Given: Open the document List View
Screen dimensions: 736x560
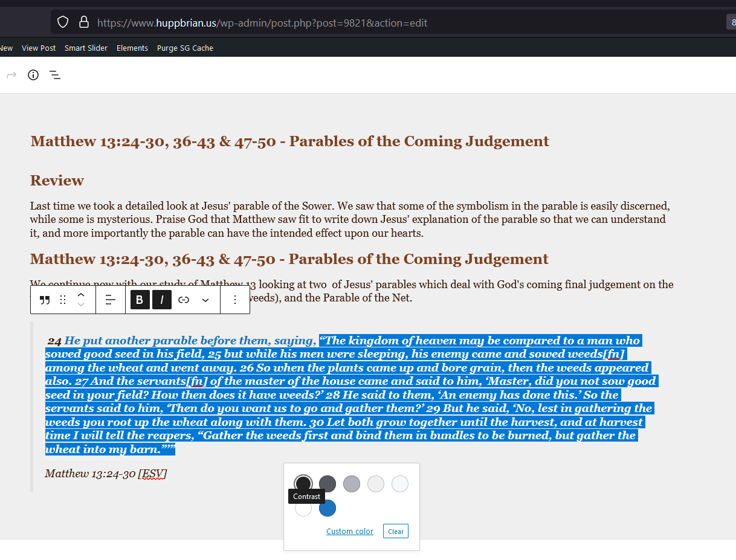Looking at the screenshot, I should (55, 75).
